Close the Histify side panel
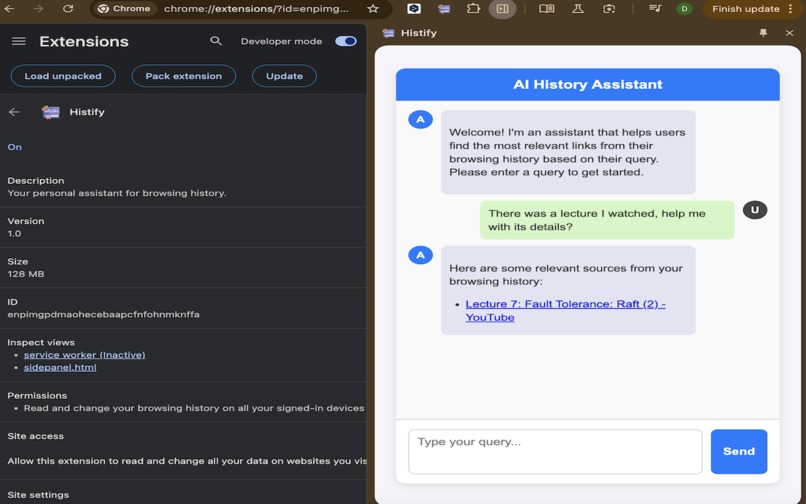This screenshot has width=806, height=504. 790,33
